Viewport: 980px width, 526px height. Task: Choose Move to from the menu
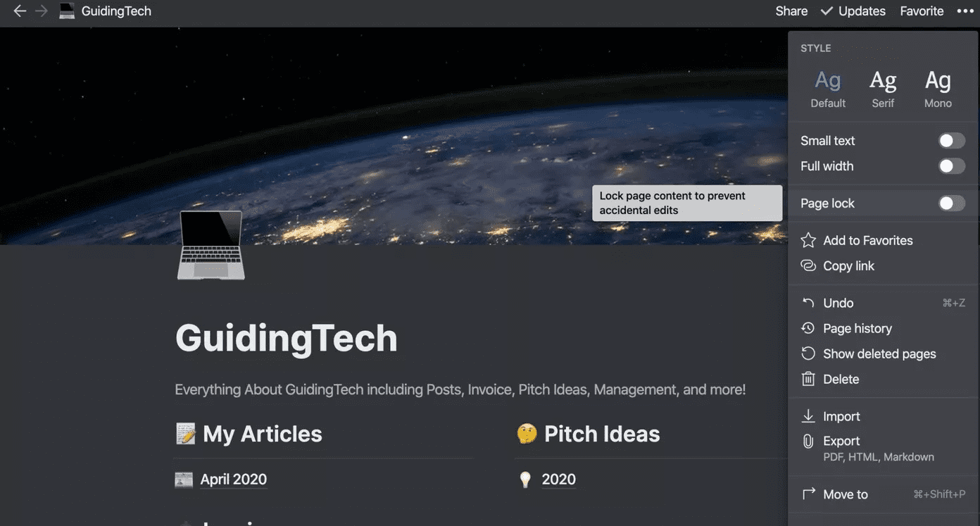846,494
